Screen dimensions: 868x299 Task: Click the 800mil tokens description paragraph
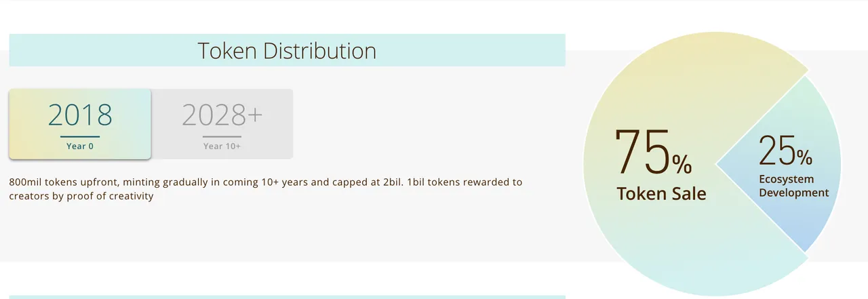tap(266, 189)
